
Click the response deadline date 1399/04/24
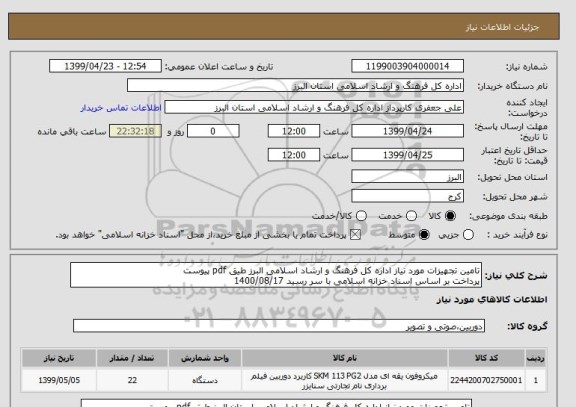[x=407, y=131]
